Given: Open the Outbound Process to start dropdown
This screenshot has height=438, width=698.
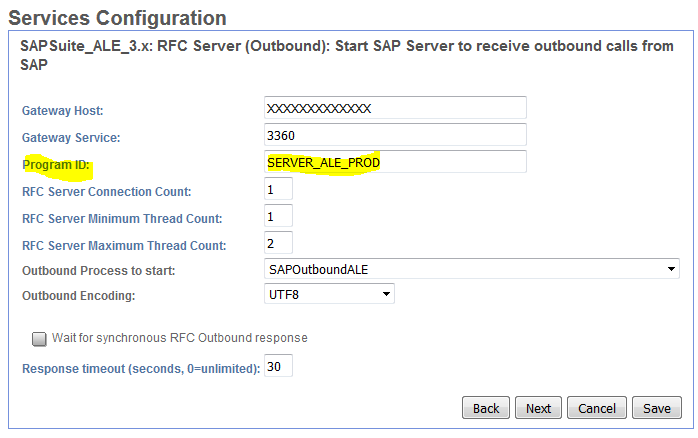Looking at the screenshot, I should 472,269.
